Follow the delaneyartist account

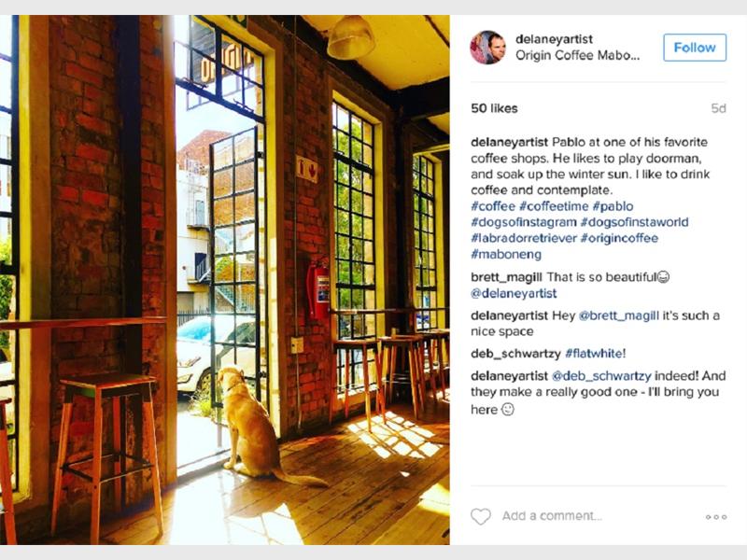coord(695,48)
